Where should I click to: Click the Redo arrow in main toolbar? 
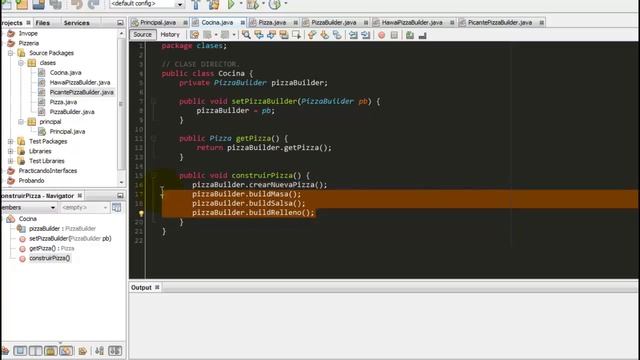pos(94,4)
